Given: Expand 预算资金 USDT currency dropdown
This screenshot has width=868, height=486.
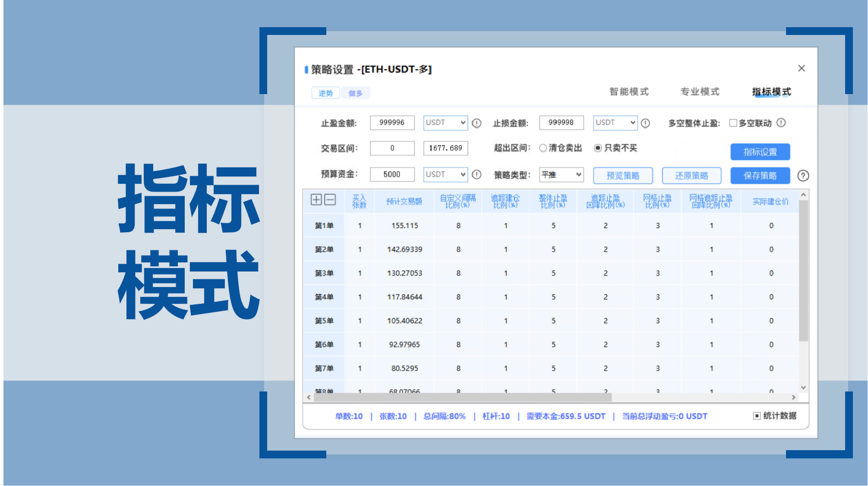Looking at the screenshot, I should pos(445,174).
